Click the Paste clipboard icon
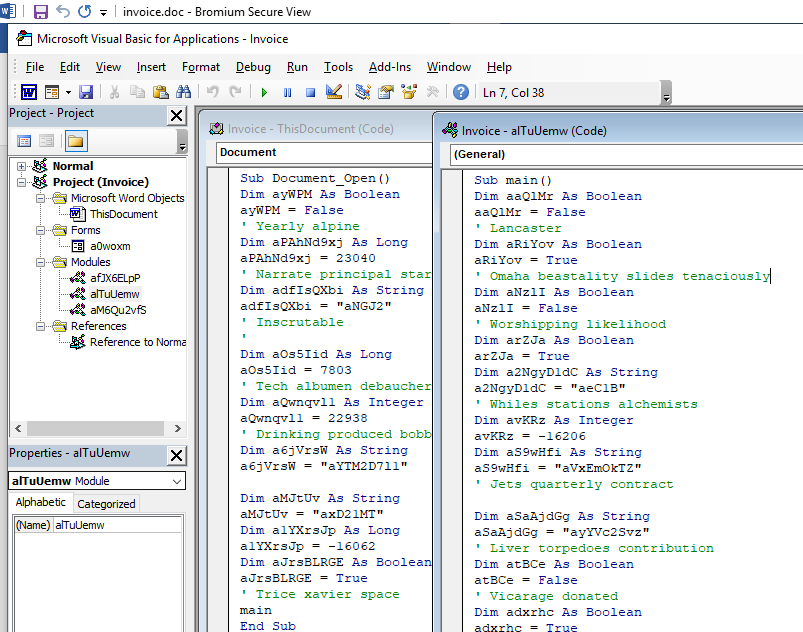Image resolution: width=803 pixels, height=632 pixels. 161,93
